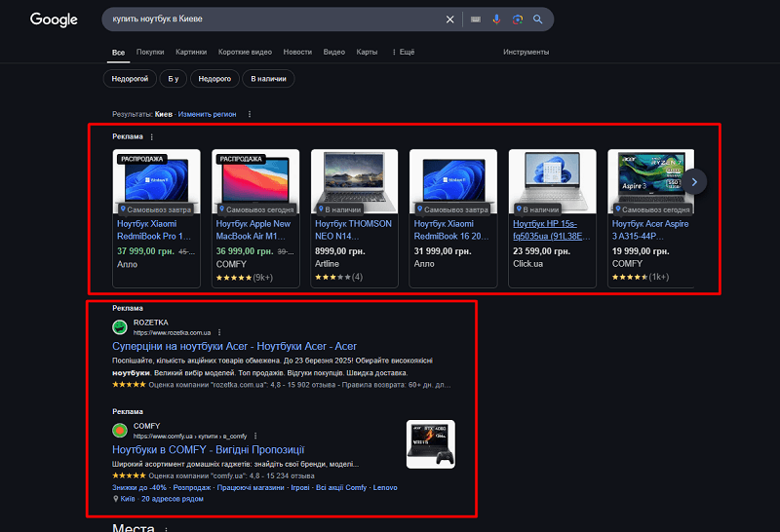Clear the search query with X icon
Viewport: 780px width, 532px height.
449,19
